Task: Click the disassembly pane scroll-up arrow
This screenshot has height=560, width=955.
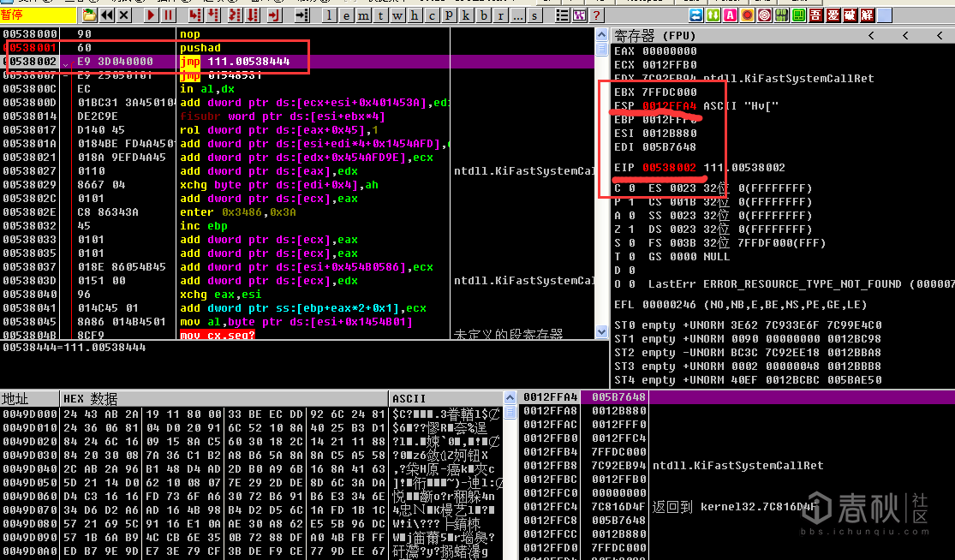Action: (x=602, y=35)
